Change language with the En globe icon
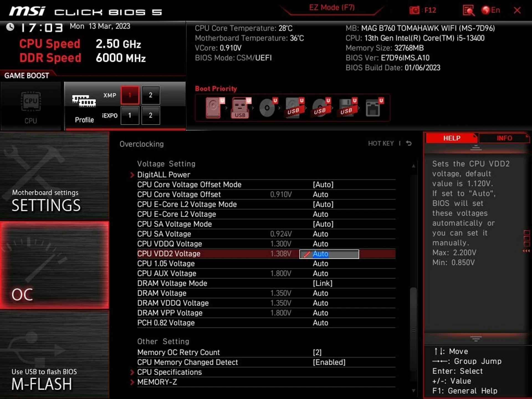532x399 pixels. click(x=491, y=10)
